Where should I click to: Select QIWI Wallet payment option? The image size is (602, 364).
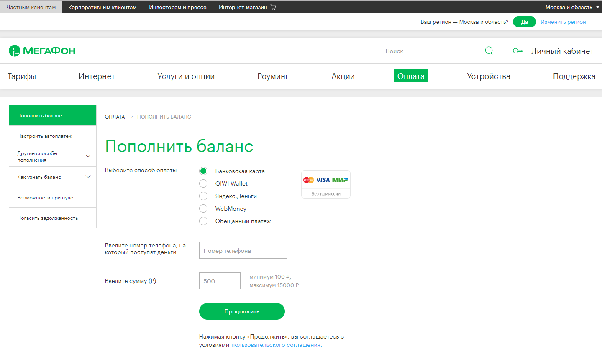tap(203, 183)
